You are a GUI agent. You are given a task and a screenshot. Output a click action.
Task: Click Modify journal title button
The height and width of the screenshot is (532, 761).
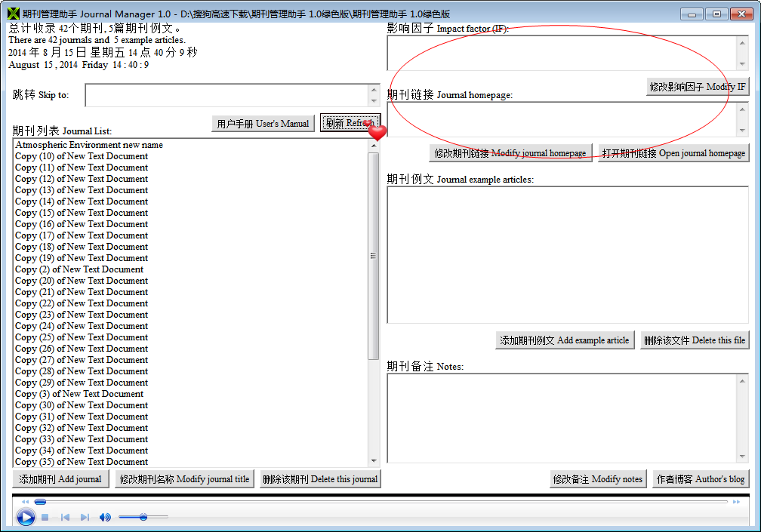pyautogui.click(x=184, y=479)
